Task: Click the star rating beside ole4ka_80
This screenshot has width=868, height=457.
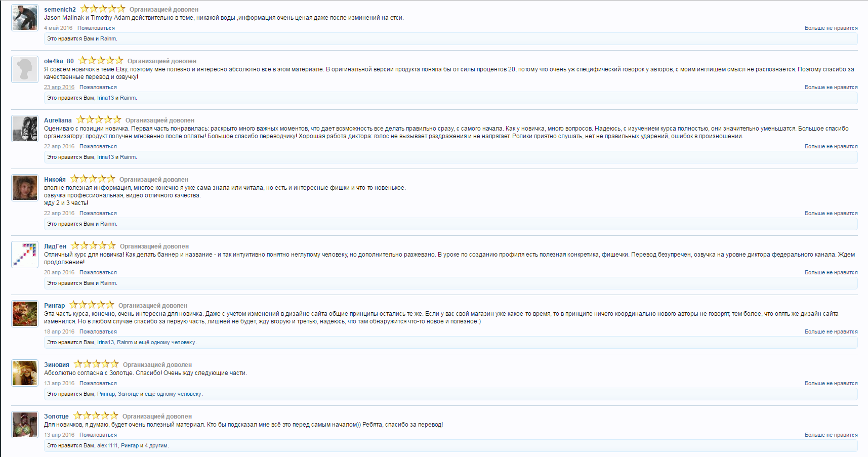Action: pyautogui.click(x=101, y=60)
